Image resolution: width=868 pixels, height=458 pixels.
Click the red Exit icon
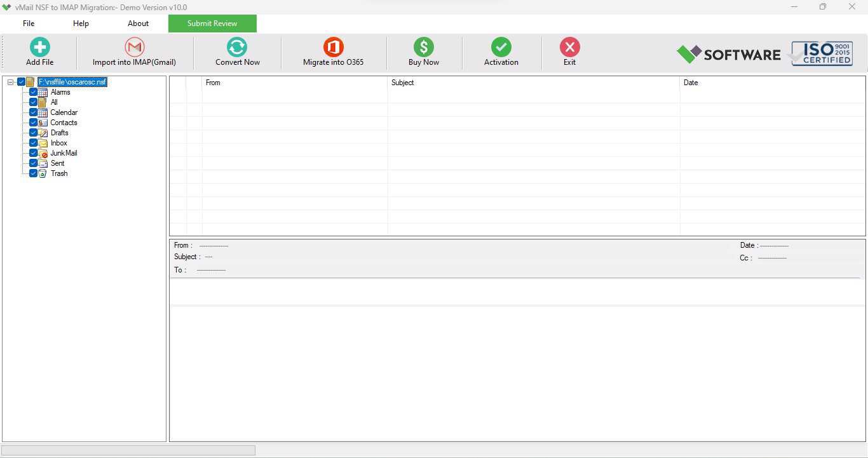pos(569,47)
